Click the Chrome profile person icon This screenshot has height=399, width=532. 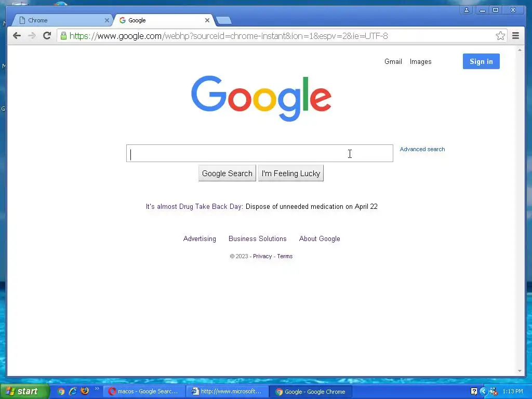click(467, 10)
